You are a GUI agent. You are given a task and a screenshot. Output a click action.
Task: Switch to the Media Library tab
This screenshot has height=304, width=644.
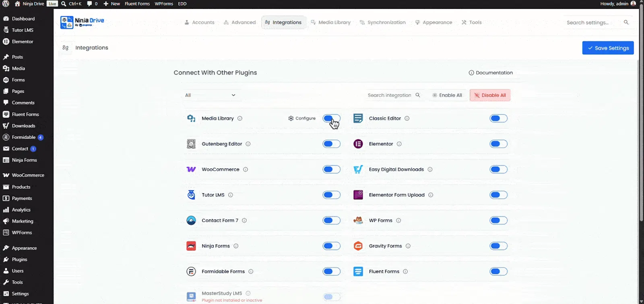330,22
